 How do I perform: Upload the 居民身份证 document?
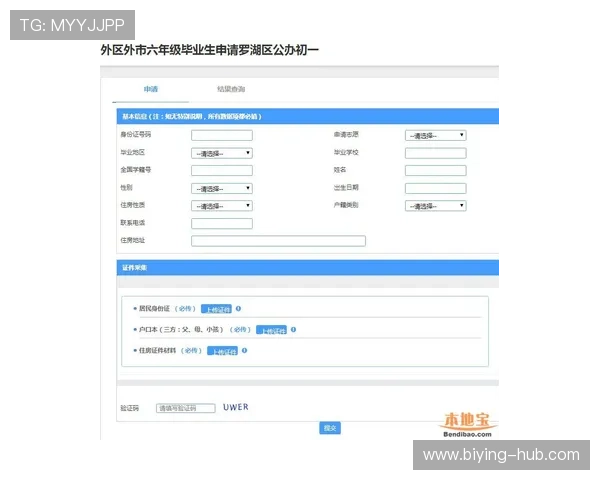tap(216, 309)
